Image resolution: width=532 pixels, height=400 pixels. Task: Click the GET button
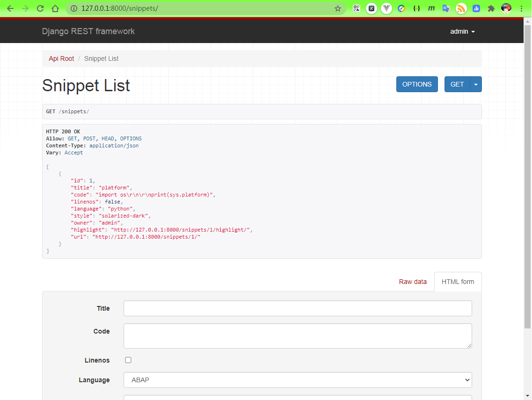[x=457, y=85]
